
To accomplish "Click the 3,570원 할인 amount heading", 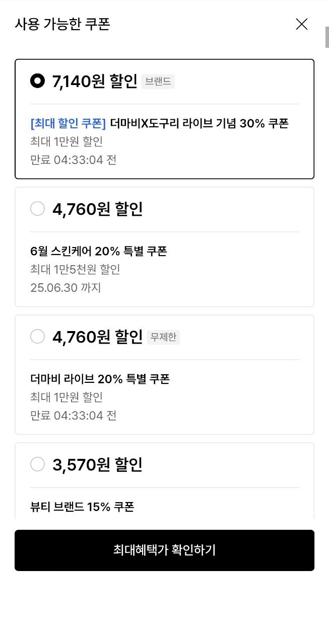I will click(x=97, y=464).
